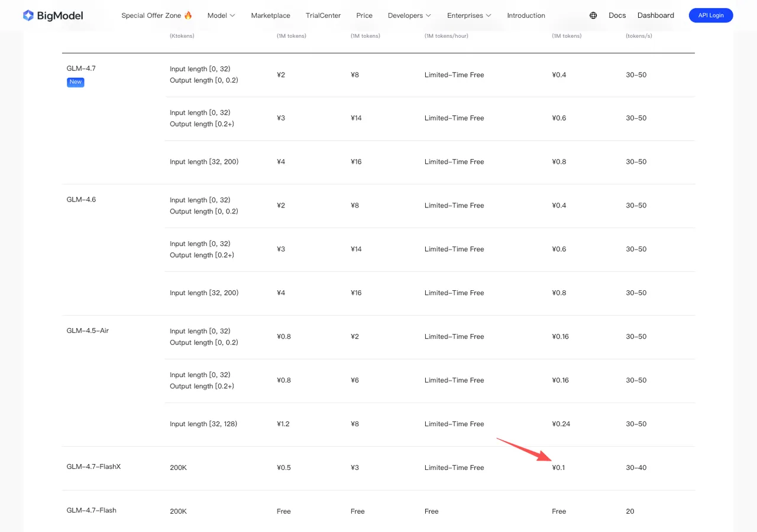Screen dimensions: 757x532
Task: Click the GLM-4.7-FlashX row name
Action: coord(93,467)
